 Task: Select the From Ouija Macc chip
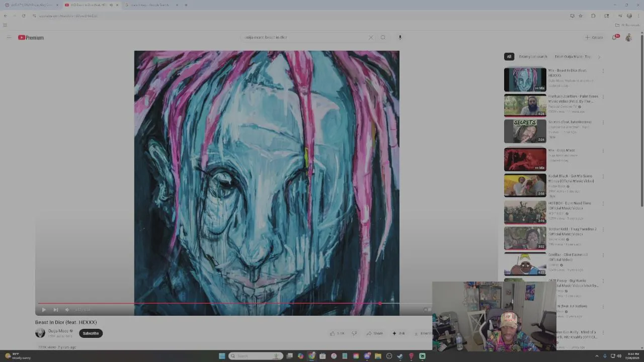tap(573, 57)
